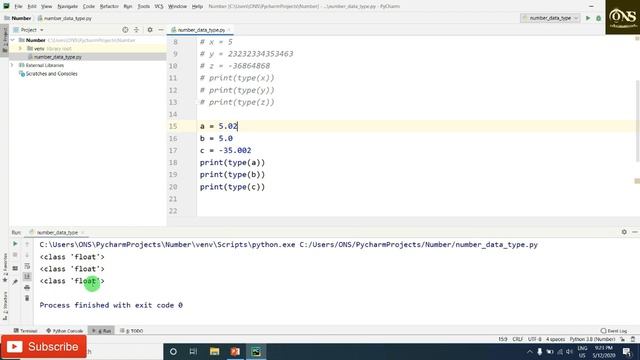This screenshot has width=640, height=360.
Task: Debug number_data_type with bug icon
Action: point(598,18)
